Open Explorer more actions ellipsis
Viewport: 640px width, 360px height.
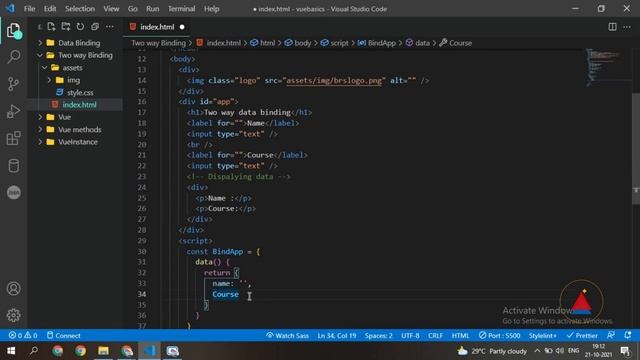pos(110,27)
